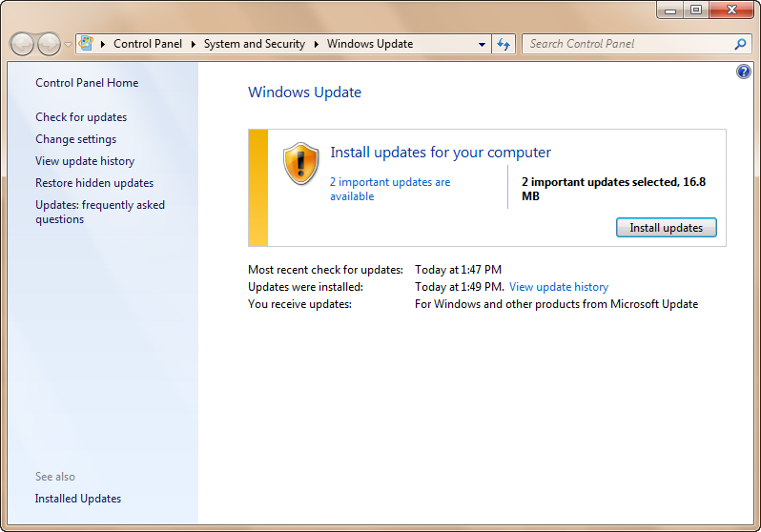This screenshot has width=761, height=532.
Task: Click the blue Help question mark icon
Action: click(744, 72)
